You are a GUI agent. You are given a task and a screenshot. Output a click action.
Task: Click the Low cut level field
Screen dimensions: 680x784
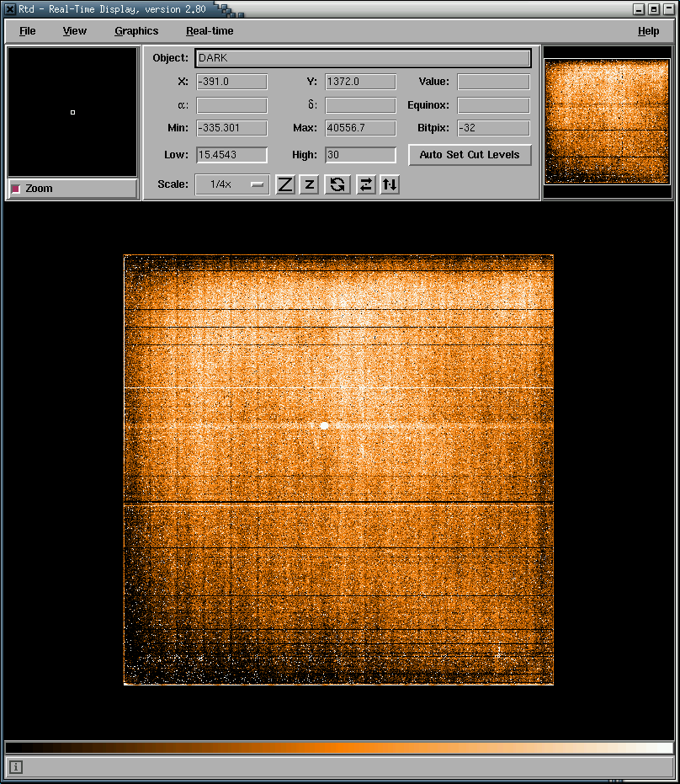[x=231, y=155]
